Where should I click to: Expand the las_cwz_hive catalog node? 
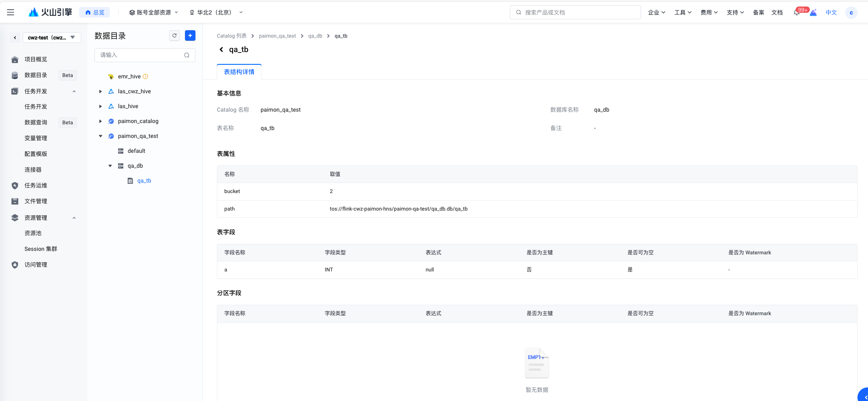(101, 91)
